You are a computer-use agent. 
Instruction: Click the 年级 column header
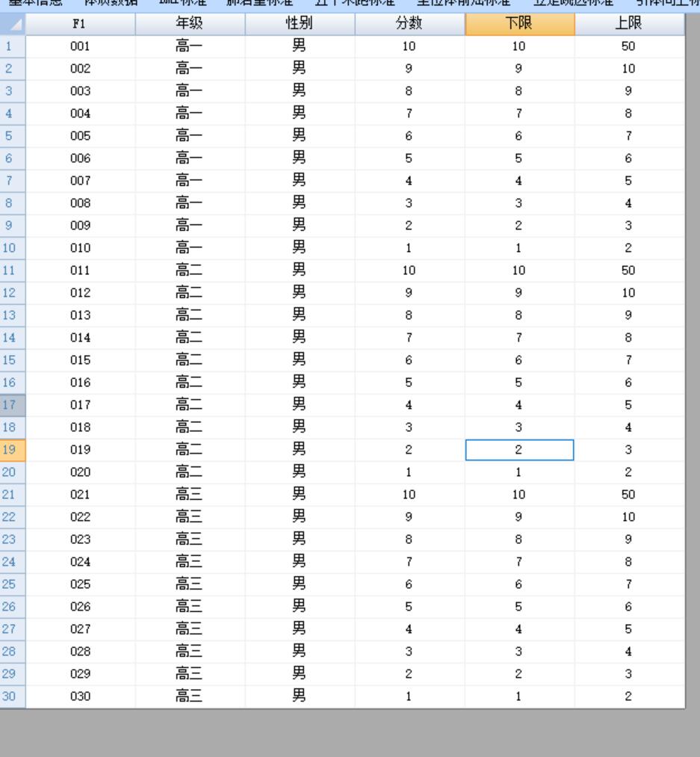coord(190,24)
